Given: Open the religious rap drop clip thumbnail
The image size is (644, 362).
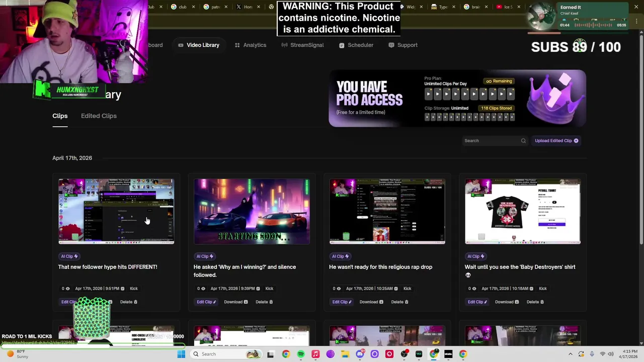Looking at the screenshot, I should point(387,211).
